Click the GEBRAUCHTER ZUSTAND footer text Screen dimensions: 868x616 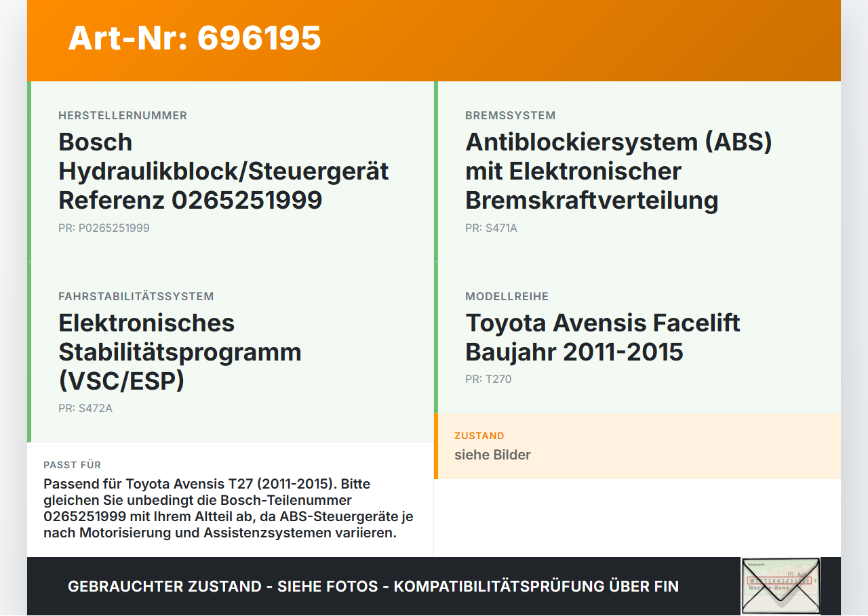tap(373, 587)
